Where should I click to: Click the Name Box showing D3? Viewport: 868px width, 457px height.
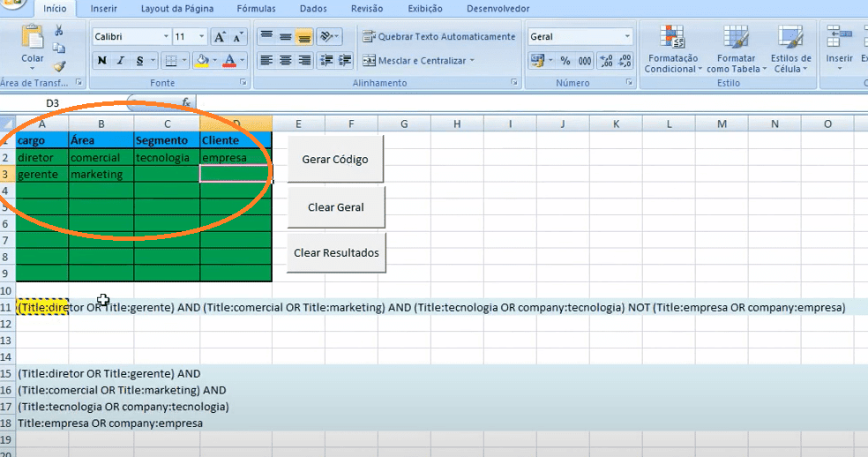pyautogui.click(x=53, y=103)
